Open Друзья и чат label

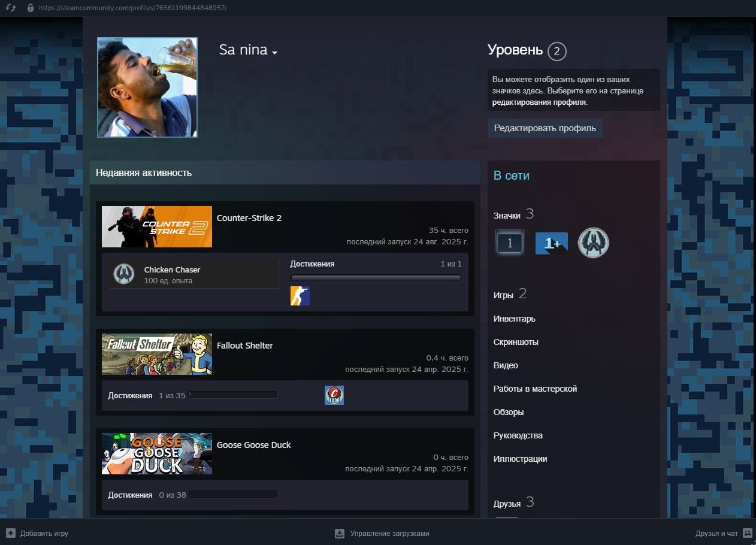pyautogui.click(x=716, y=534)
